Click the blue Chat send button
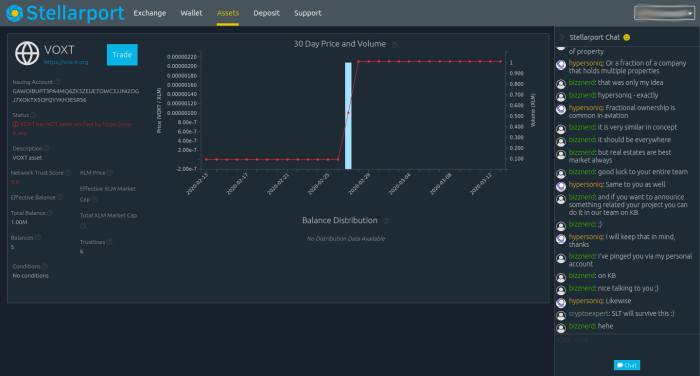Screen dimensions: 700x376 coord(627,365)
